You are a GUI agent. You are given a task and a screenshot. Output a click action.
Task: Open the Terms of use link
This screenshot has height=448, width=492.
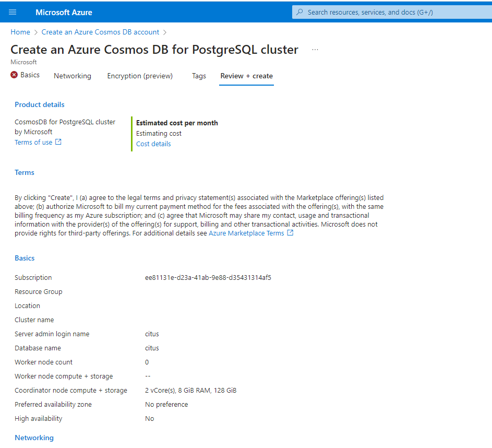[x=33, y=142]
